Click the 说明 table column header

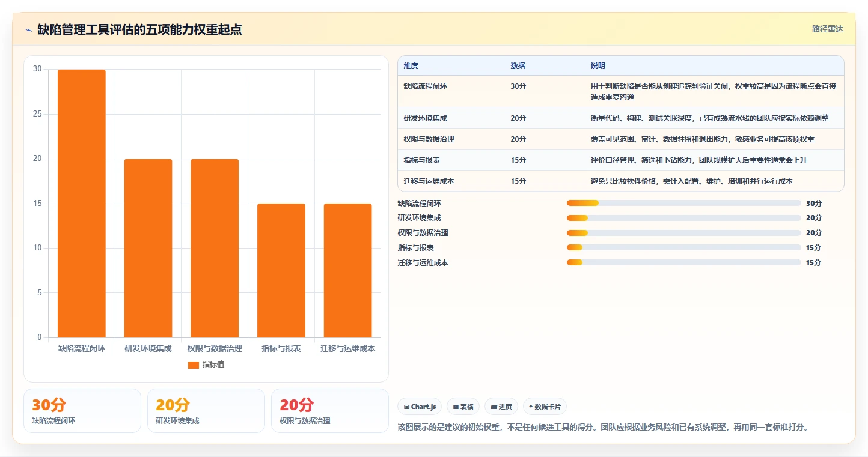pos(598,66)
